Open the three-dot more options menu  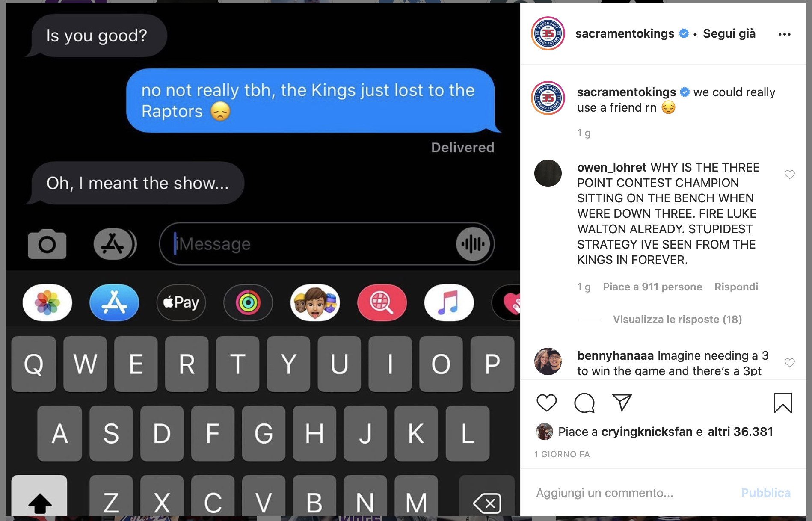784,34
